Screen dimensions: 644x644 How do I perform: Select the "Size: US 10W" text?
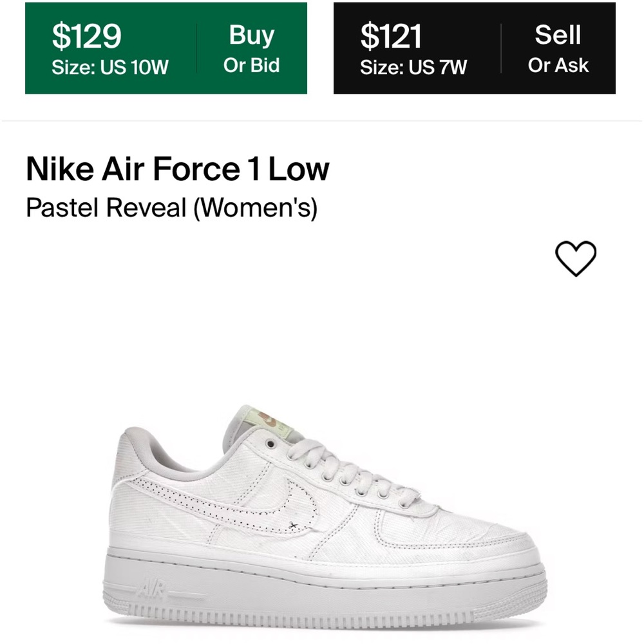click(109, 67)
